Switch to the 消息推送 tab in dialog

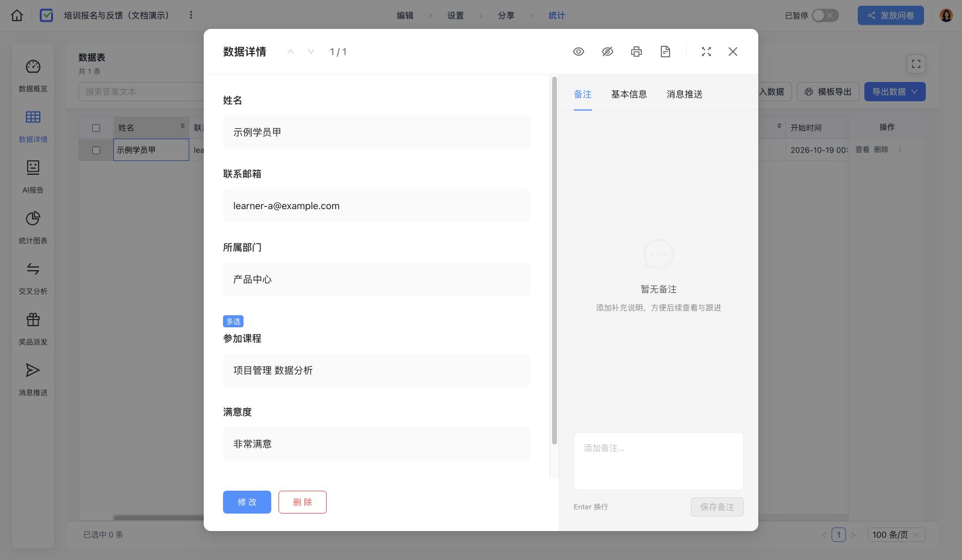[685, 94]
